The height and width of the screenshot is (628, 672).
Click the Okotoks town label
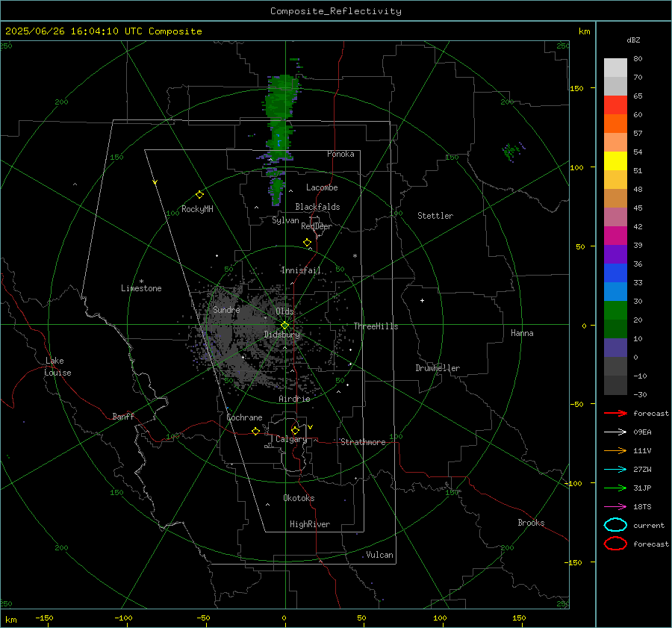pos(299,498)
